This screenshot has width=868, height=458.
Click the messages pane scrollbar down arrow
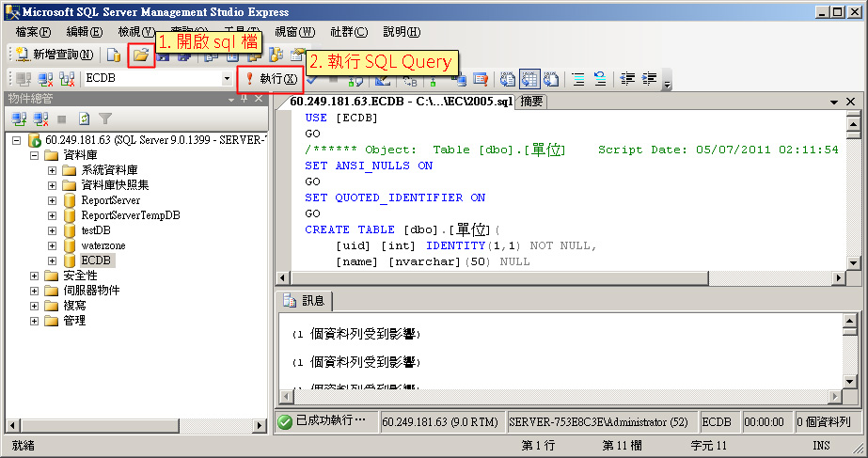click(x=850, y=381)
